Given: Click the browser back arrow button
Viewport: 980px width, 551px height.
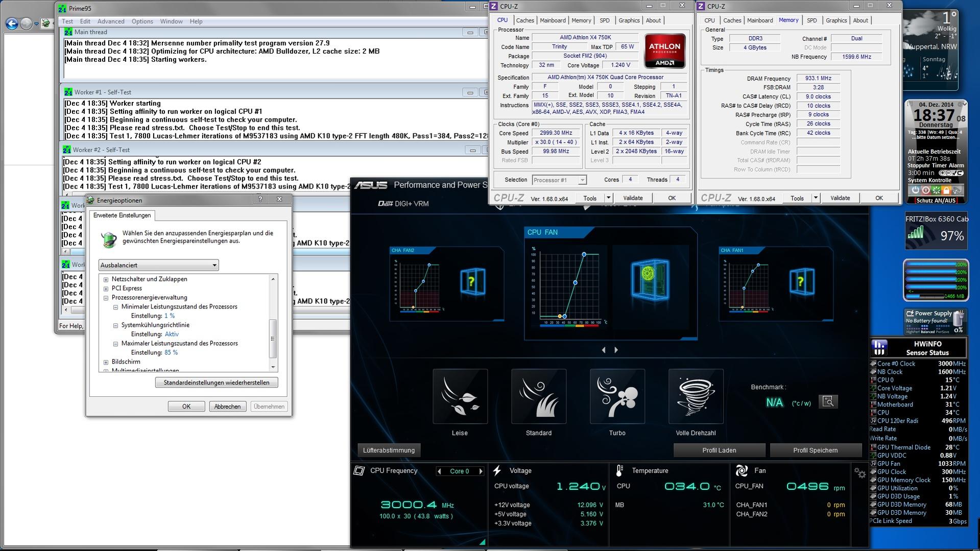Looking at the screenshot, I should [x=12, y=23].
